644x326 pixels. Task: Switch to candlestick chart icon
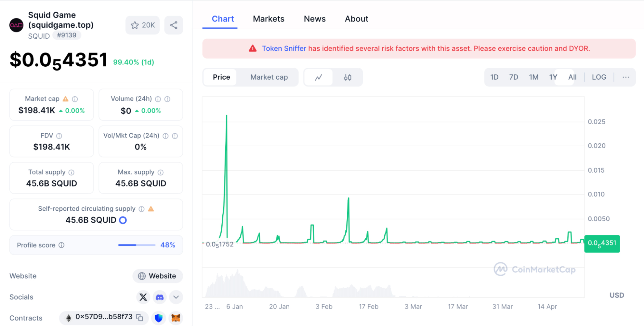348,77
